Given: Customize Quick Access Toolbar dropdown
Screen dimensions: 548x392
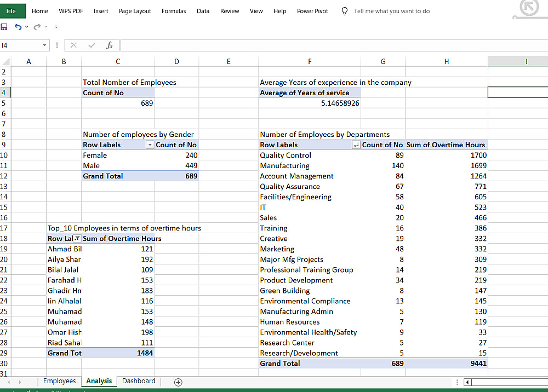Looking at the screenshot, I should [x=56, y=27].
